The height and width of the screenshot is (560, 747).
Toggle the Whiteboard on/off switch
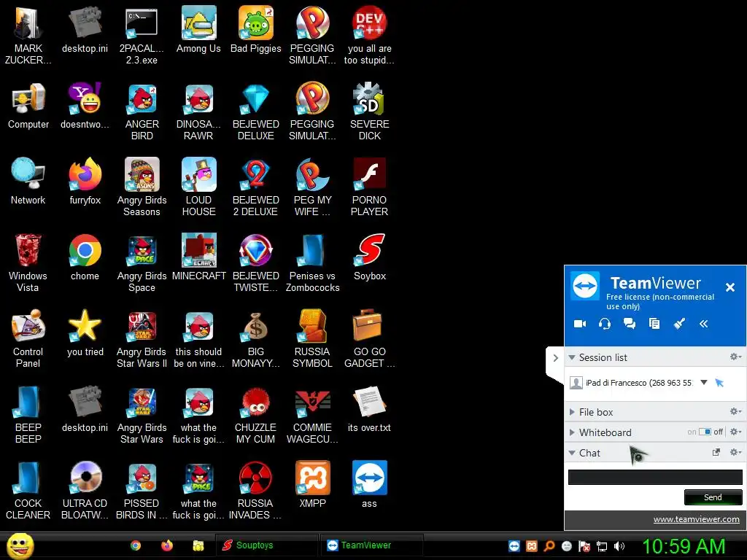705,432
